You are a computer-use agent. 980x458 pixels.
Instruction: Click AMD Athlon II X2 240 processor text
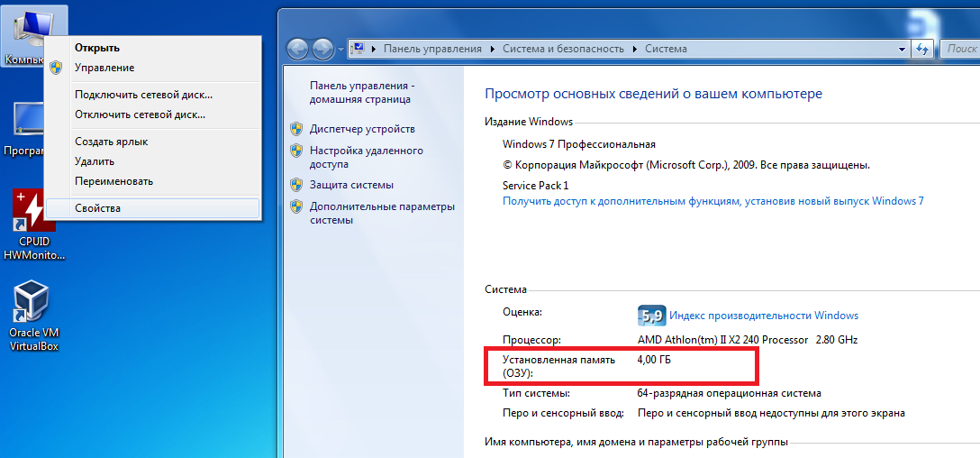(x=748, y=341)
